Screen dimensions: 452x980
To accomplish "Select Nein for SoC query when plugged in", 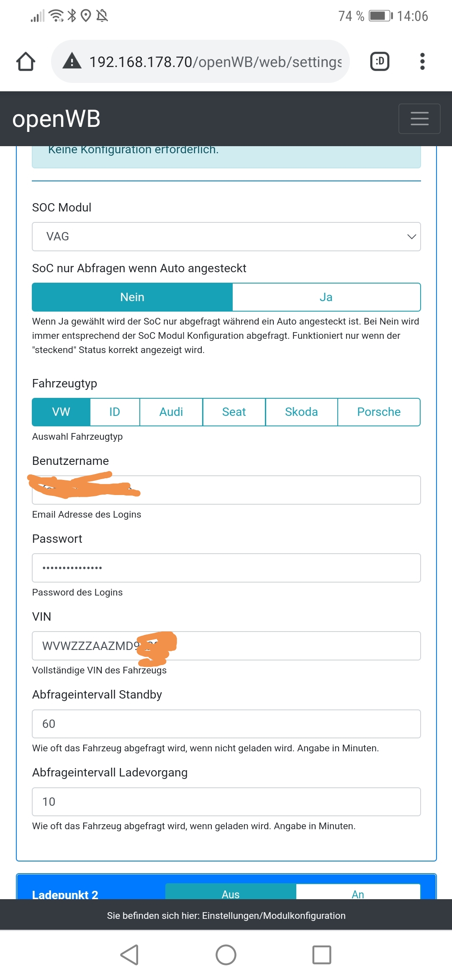I will (x=132, y=297).
